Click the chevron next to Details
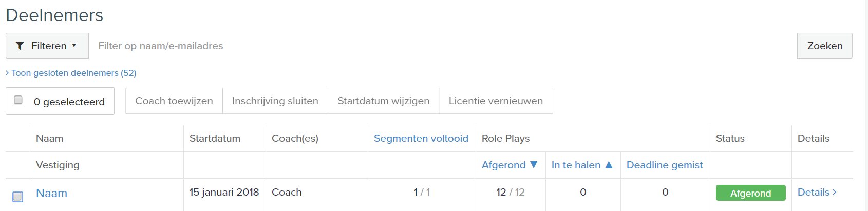 point(835,192)
